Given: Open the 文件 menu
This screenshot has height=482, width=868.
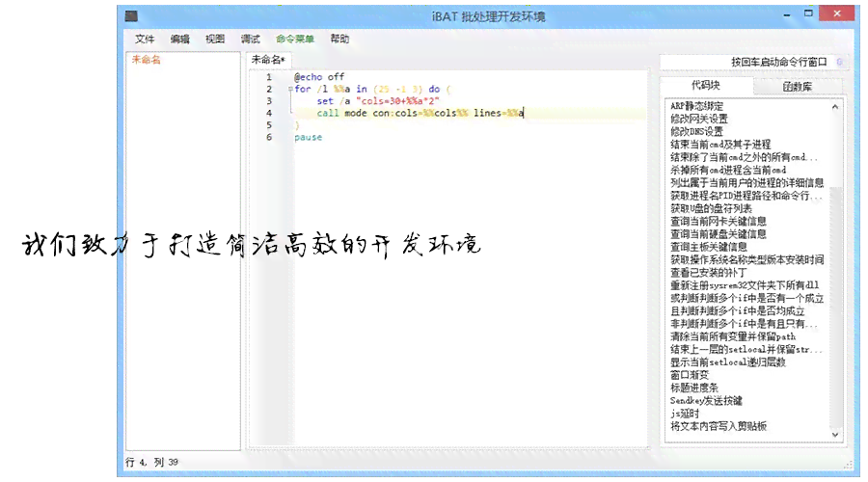Looking at the screenshot, I should pyautogui.click(x=145, y=39).
